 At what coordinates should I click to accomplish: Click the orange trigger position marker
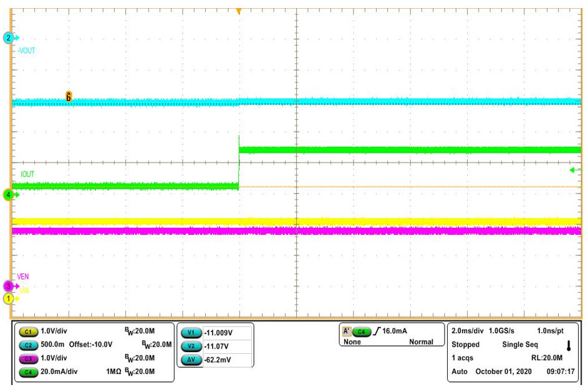point(238,12)
